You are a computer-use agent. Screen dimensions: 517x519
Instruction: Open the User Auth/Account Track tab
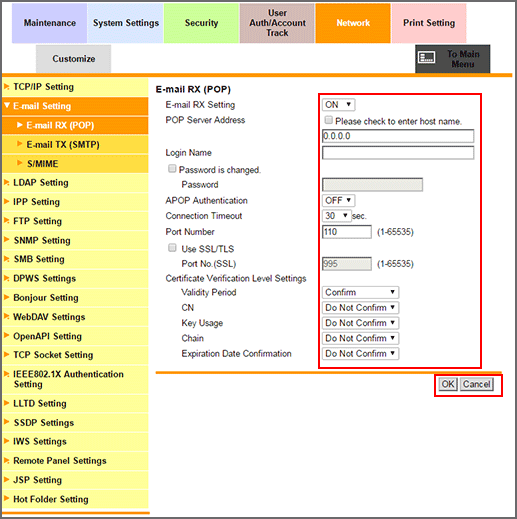coord(277,23)
